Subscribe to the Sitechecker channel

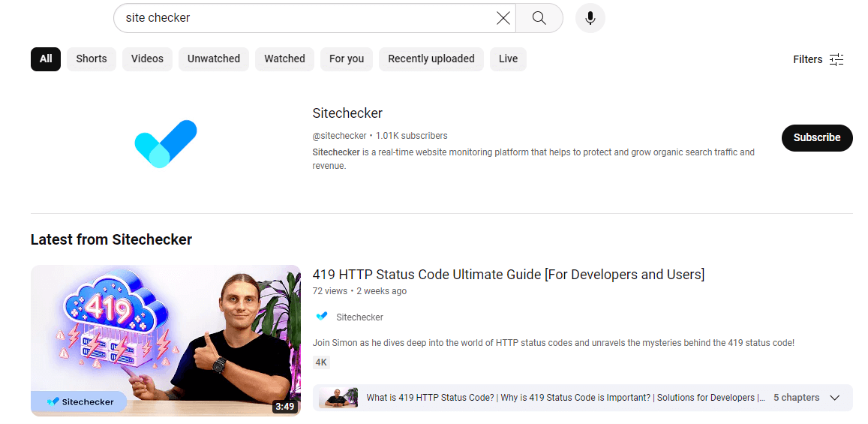click(817, 138)
